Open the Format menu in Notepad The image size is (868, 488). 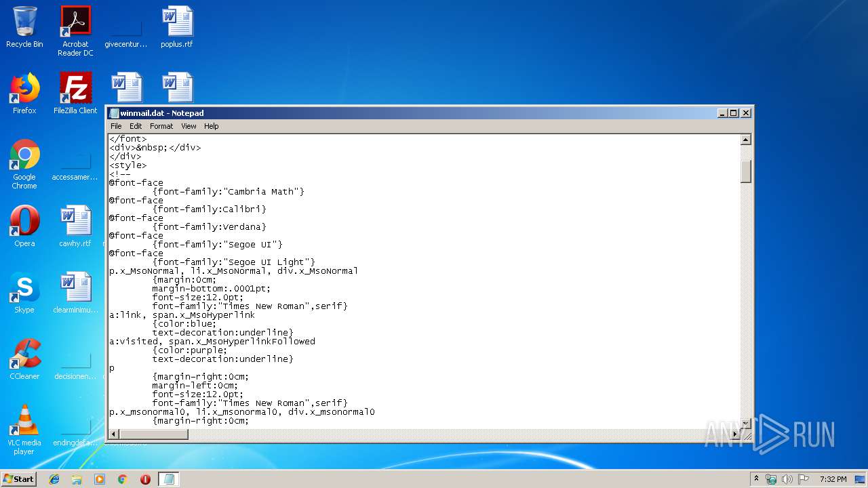tap(161, 126)
